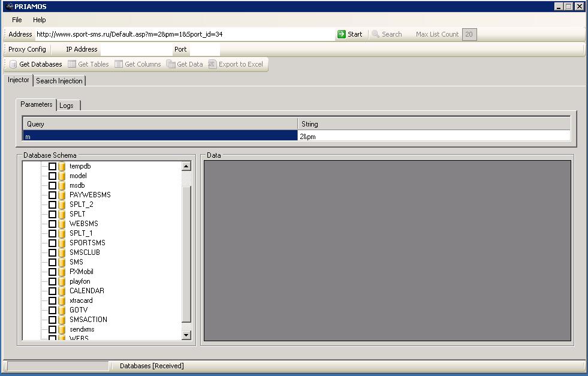Tick the SPORTSMS checkbox

(53, 243)
